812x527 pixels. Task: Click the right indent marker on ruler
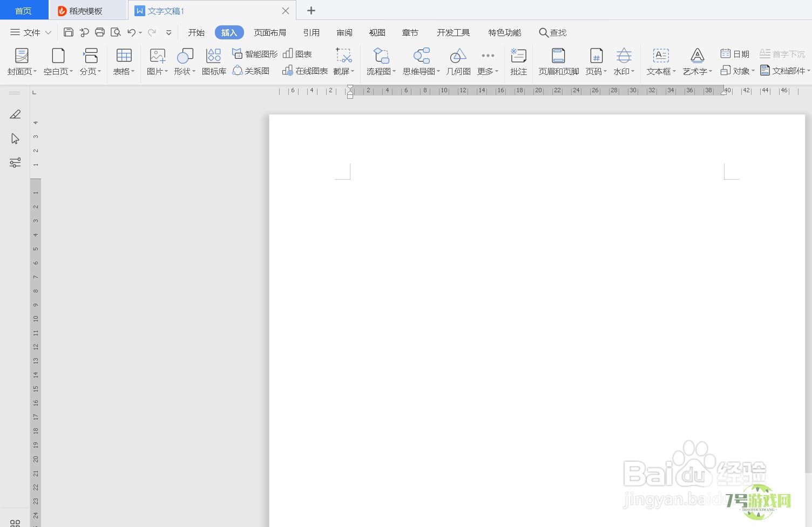click(x=723, y=92)
